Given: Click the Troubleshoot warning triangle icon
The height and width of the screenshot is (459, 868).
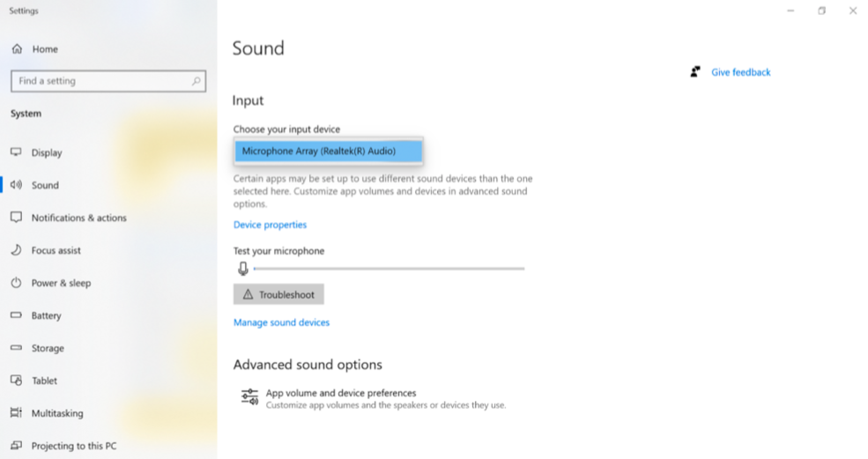Looking at the screenshot, I should (x=248, y=294).
